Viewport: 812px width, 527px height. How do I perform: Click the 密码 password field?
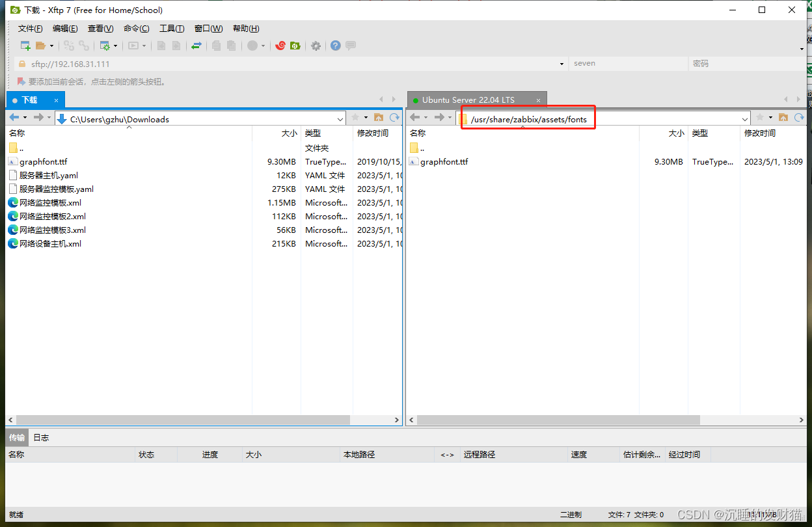[x=747, y=64]
